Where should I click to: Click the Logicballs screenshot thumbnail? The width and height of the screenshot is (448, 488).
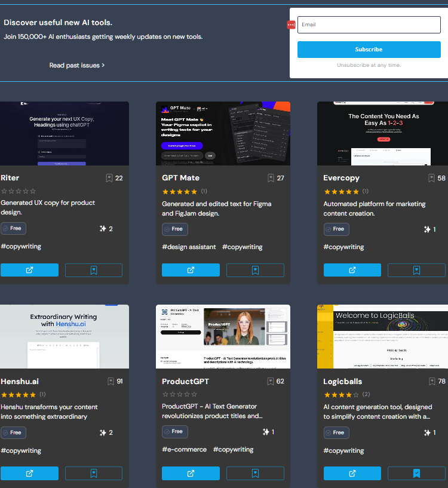pyautogui.click(x=382, y=336)
